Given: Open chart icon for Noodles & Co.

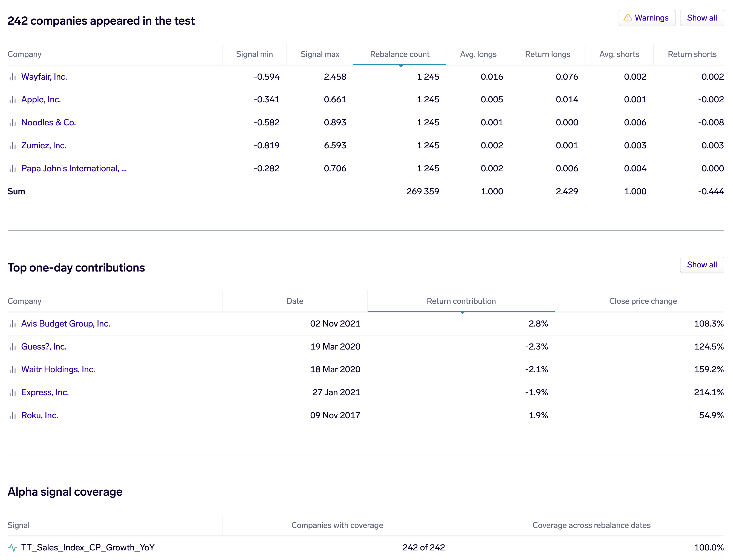Looking at the screenshot, I should tap(13, 123).
